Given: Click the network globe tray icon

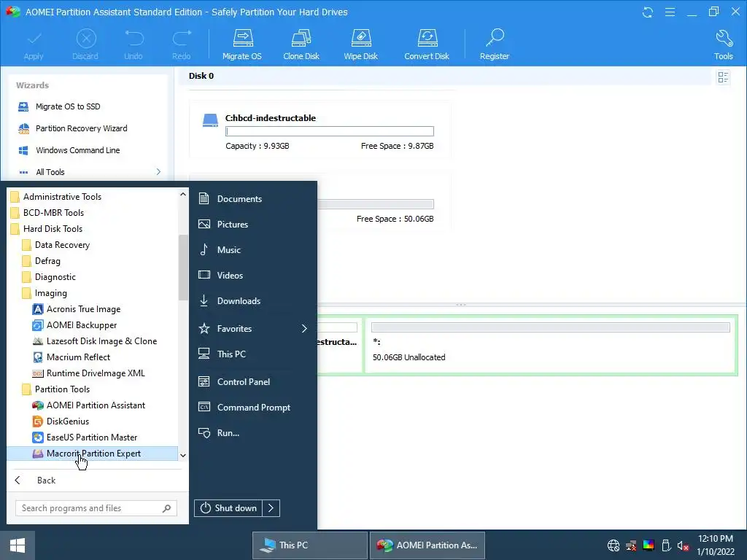Looking at the screenshot, I should 614,545.
